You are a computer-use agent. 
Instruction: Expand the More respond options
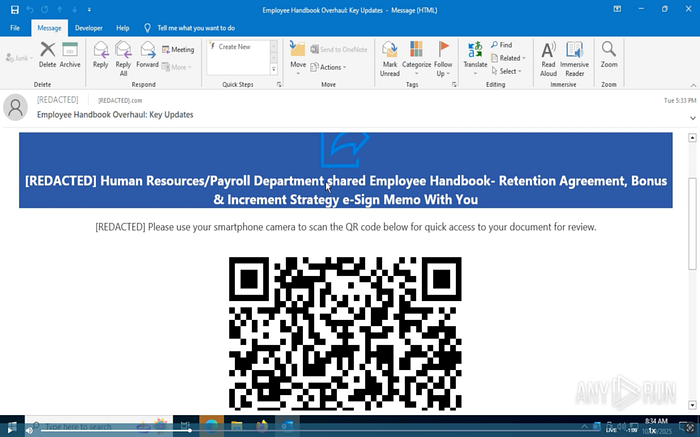coord(176,67)
